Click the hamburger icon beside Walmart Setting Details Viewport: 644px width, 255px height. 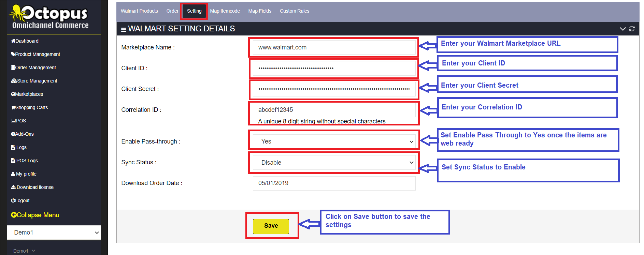tap(124, 30)
